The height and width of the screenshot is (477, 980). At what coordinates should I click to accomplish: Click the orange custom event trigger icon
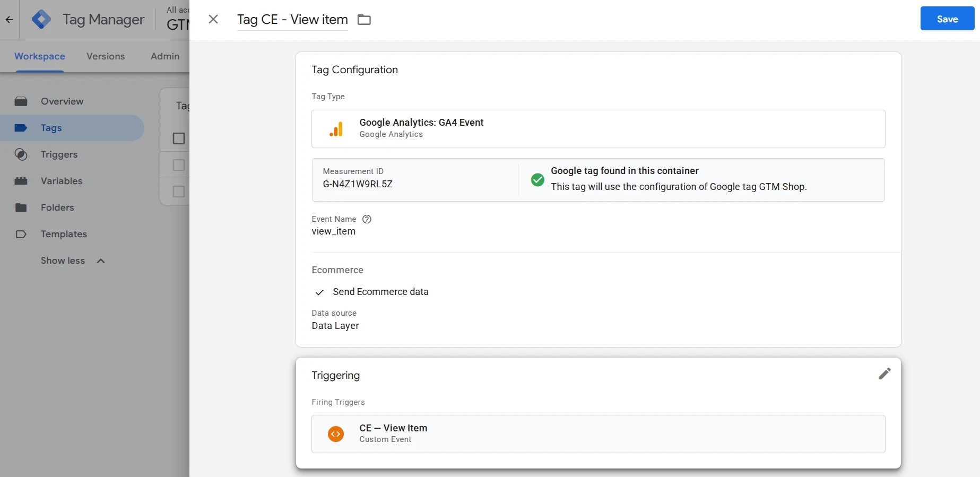[x=336, y=434]
